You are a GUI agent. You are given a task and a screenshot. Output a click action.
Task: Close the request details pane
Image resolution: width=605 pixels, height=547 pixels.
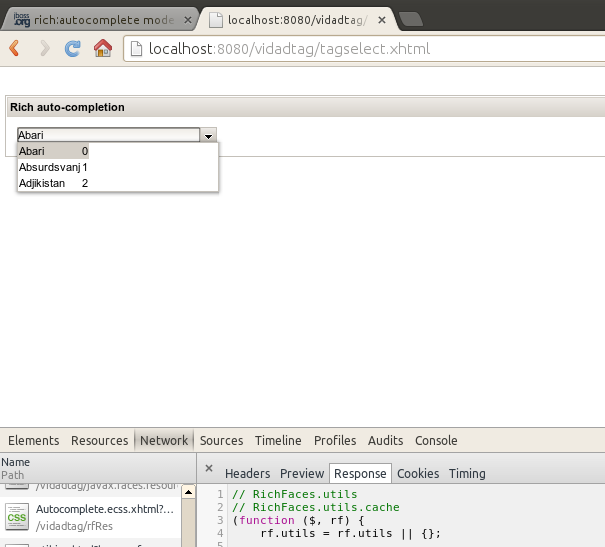point(209,468)
